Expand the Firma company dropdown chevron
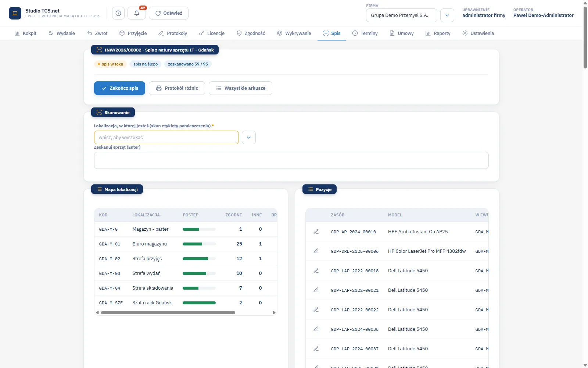 point(447,15)
